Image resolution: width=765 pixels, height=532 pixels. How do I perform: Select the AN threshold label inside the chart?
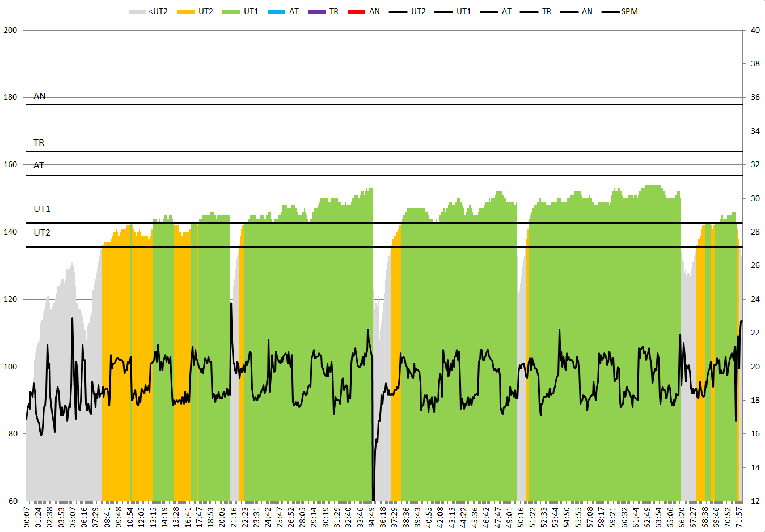[40, 96]
